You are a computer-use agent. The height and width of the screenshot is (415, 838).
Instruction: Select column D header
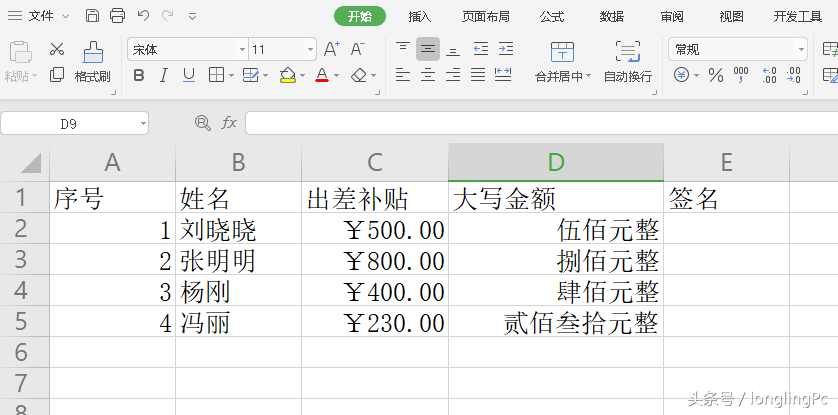tap(556, 162)
